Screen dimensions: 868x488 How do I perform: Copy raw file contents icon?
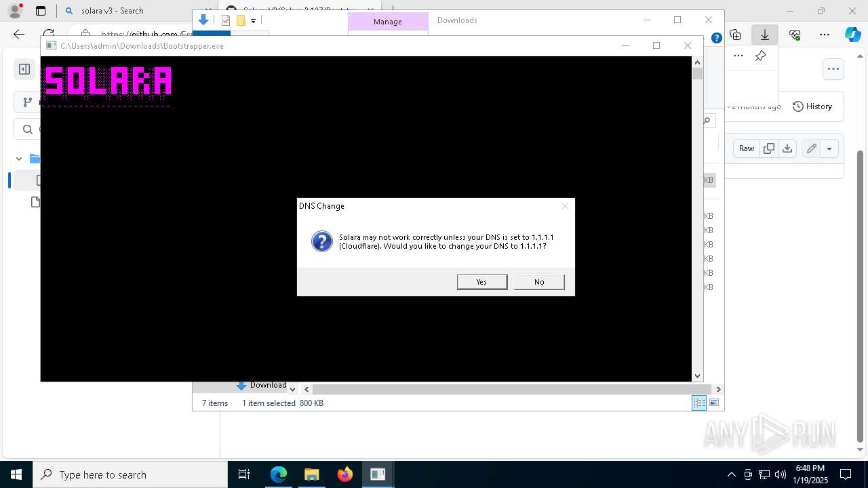tap(769, 148)
